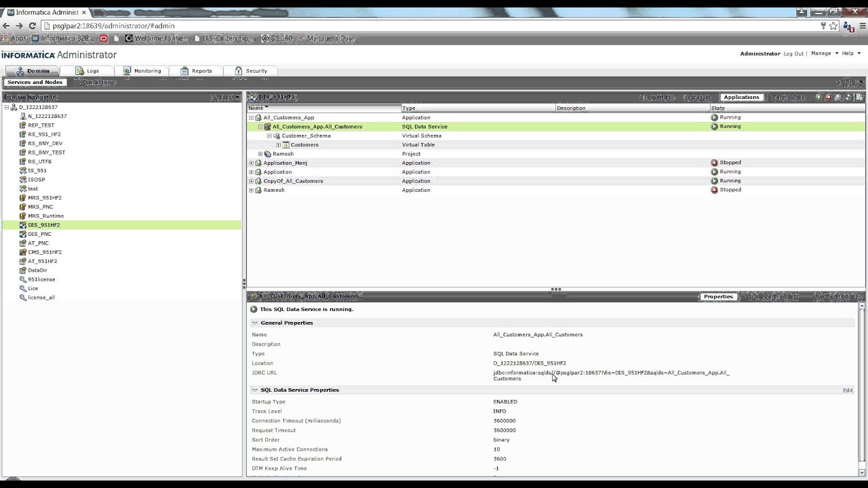868x488 pixels.
Task: Select AT_951HF2 in the navigator
Action: (x=42, y=261)
